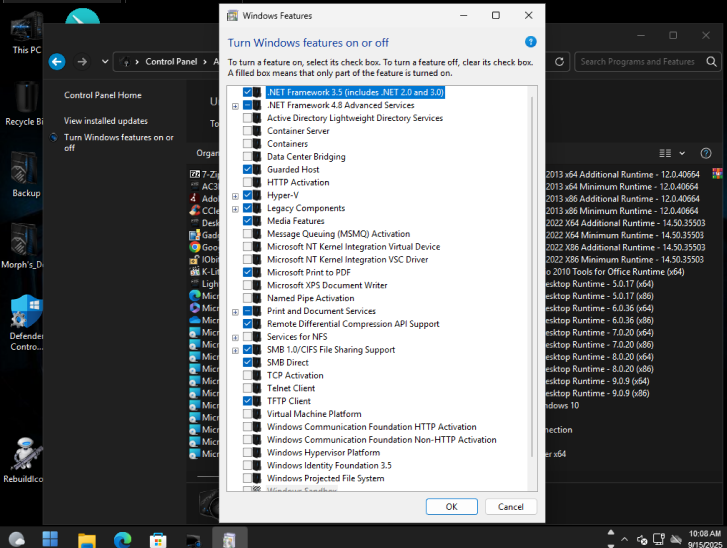The height and width of the screenshot is (548, 727).
Task: Click the CCleaner program icon in list
Action: pyautogui.click(x=195, y=210)
